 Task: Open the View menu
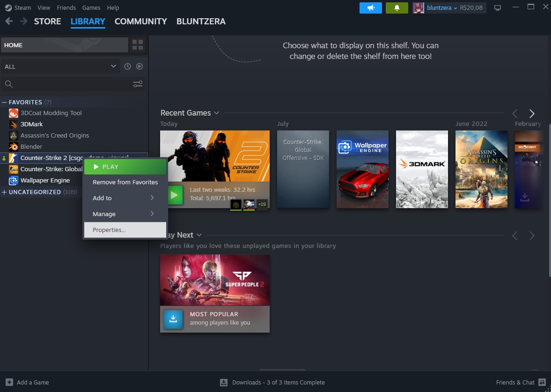[x=44, y=8]
